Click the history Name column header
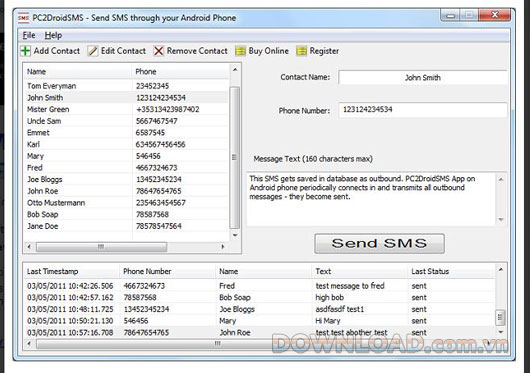 pyautogui.click(x=264, y=271)
